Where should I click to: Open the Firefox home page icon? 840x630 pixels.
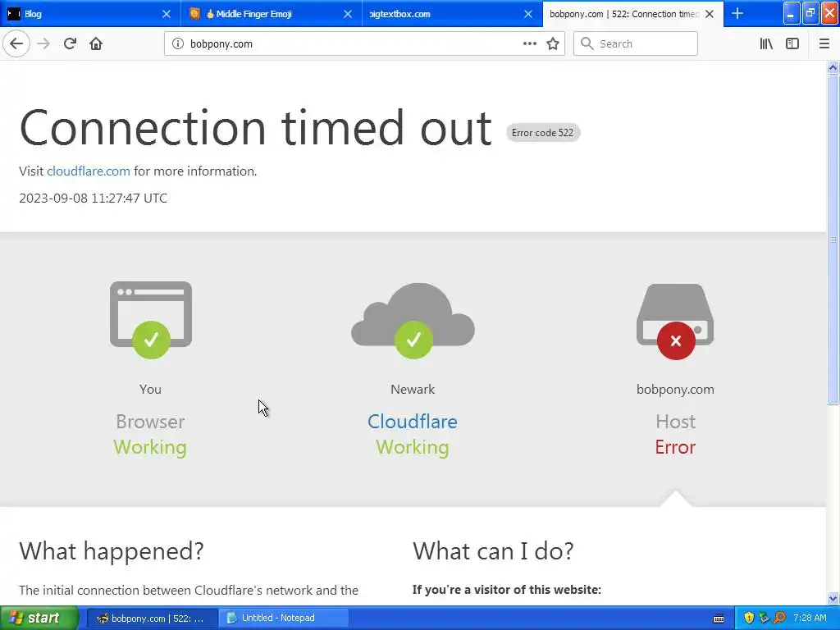(x=96, y=43)
